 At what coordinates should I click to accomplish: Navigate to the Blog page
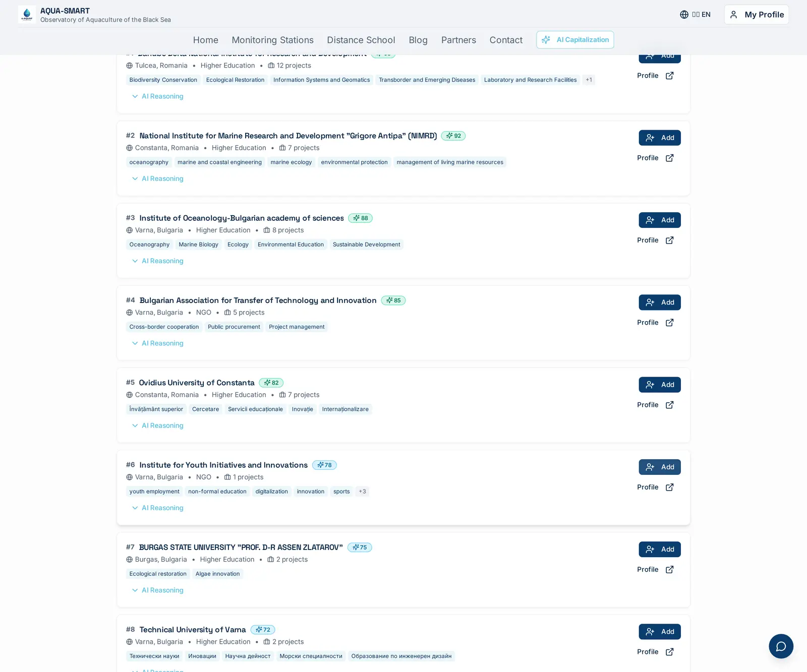tap(418, 40)
